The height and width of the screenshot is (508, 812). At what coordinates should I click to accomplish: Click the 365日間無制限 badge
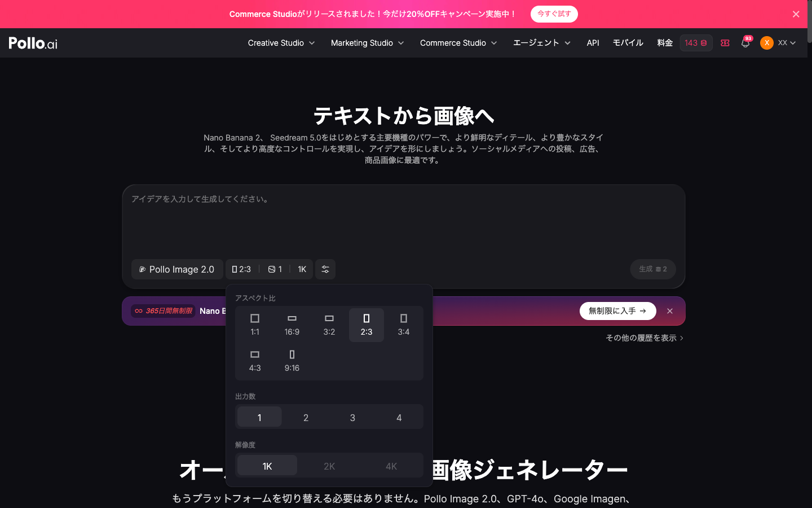164,311
